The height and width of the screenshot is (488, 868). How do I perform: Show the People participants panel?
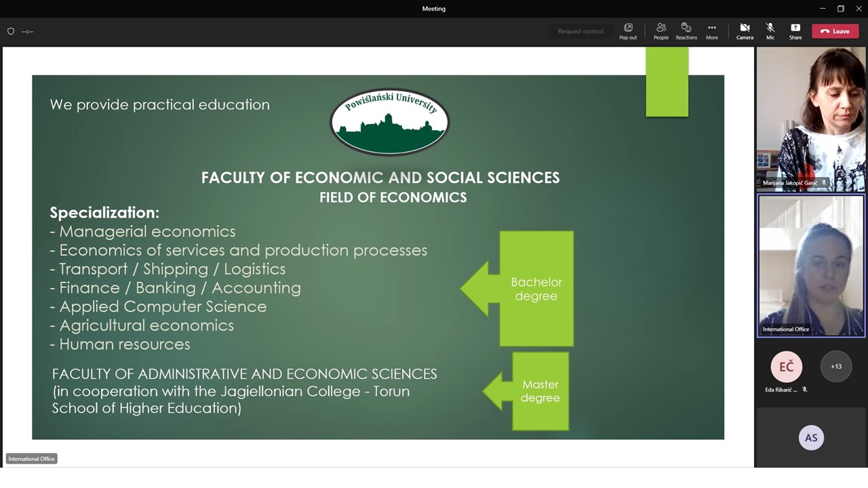coord(660,31)
